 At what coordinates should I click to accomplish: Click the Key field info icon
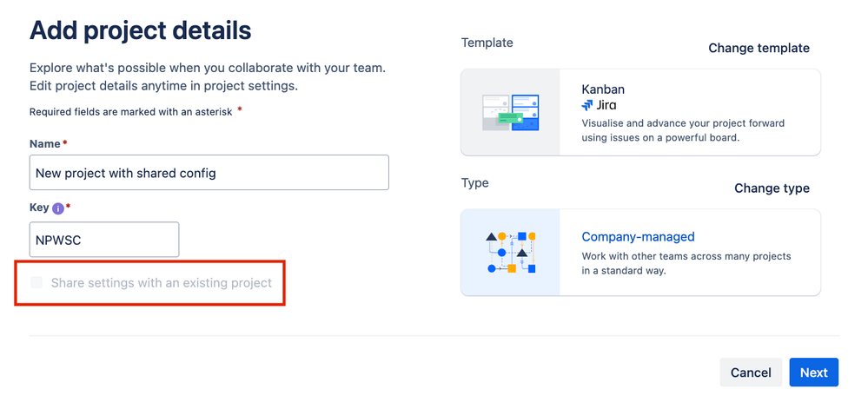pyautogui.click(x=57, y=208)
